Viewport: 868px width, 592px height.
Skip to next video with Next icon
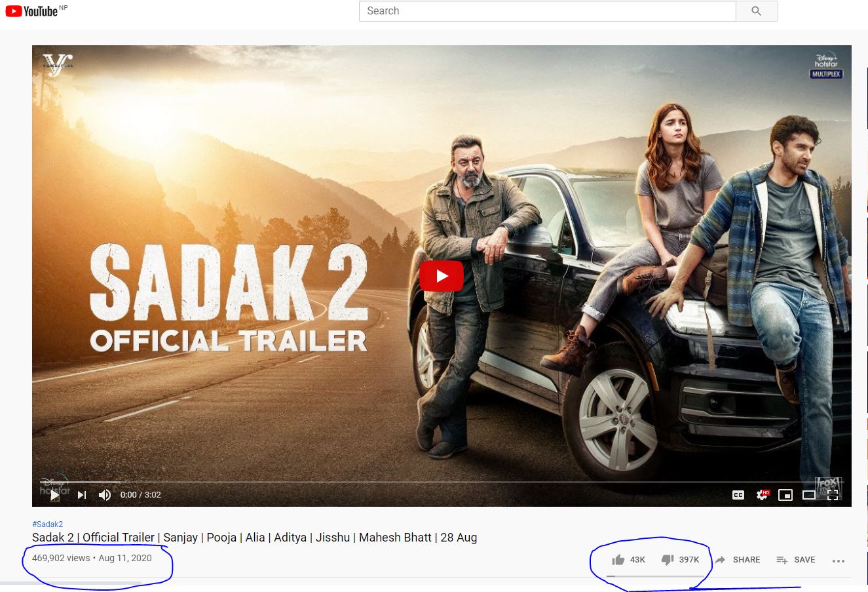pos(82,495)
